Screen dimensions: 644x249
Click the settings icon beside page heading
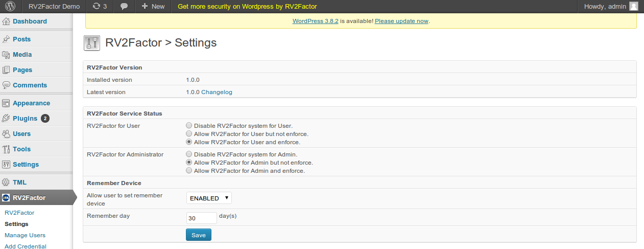click(x=92, y=43)
